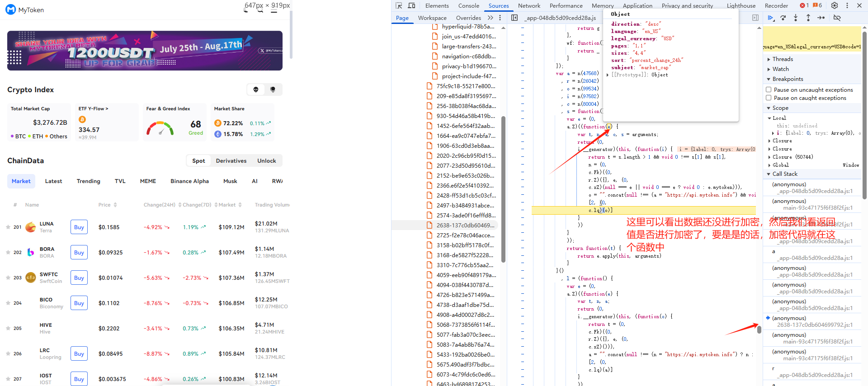868x386 pixels.
Task: Open the navigator pane three-dot menu
Action: tap(500, 18)
